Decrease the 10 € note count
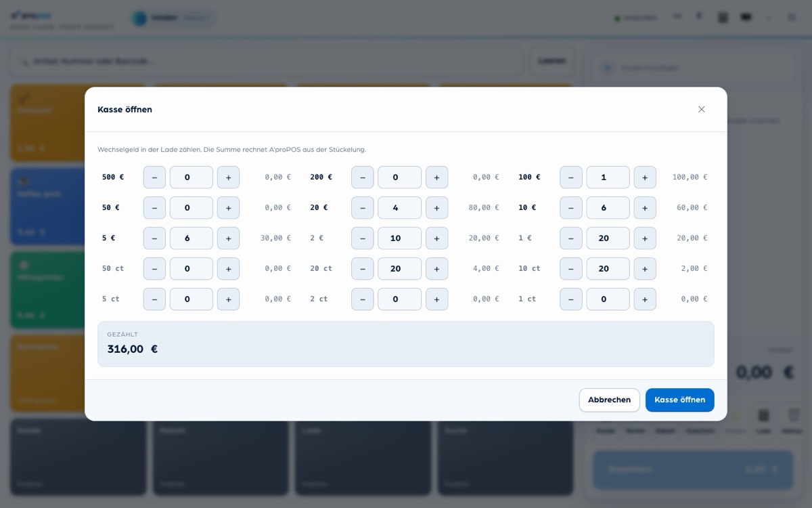Screen dimensions: 812x508 point(571,208)
